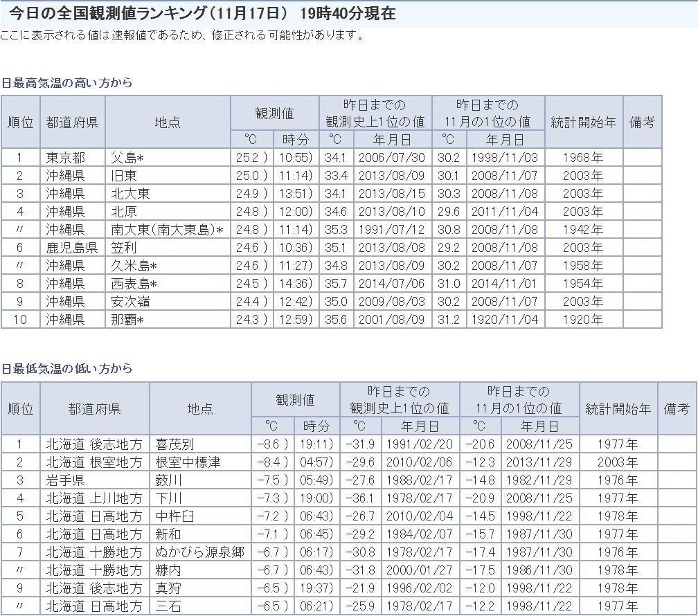Select the 三石 station name
The image size is (698, 616).
[168, 606]
